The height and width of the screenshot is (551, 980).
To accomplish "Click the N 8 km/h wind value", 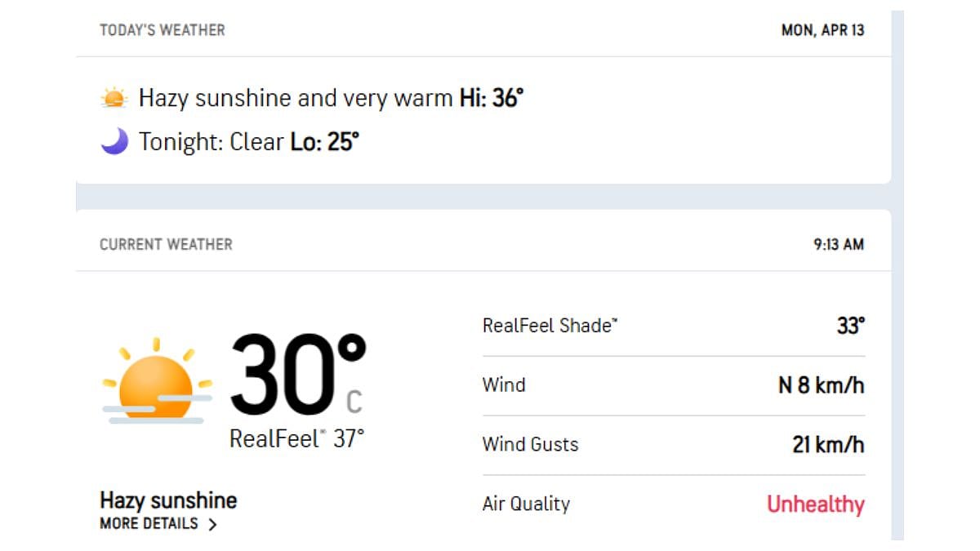I will 821,385.
